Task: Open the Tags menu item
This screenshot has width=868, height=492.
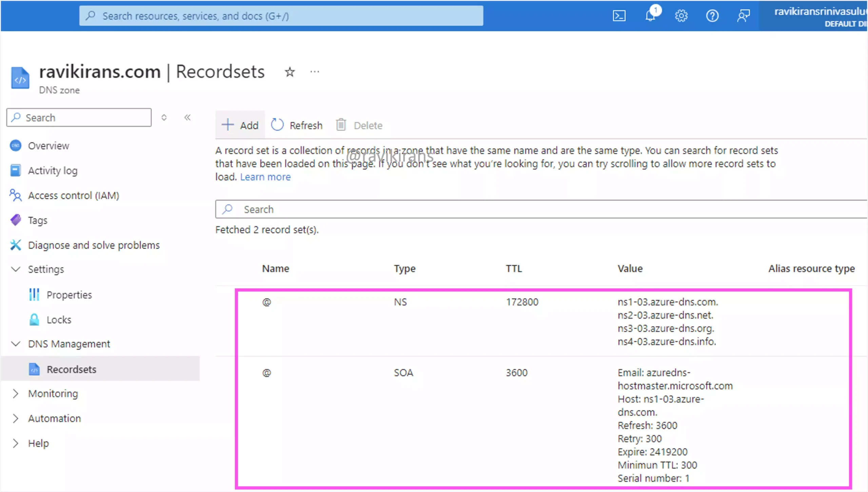Action: (x=38, y=220)
